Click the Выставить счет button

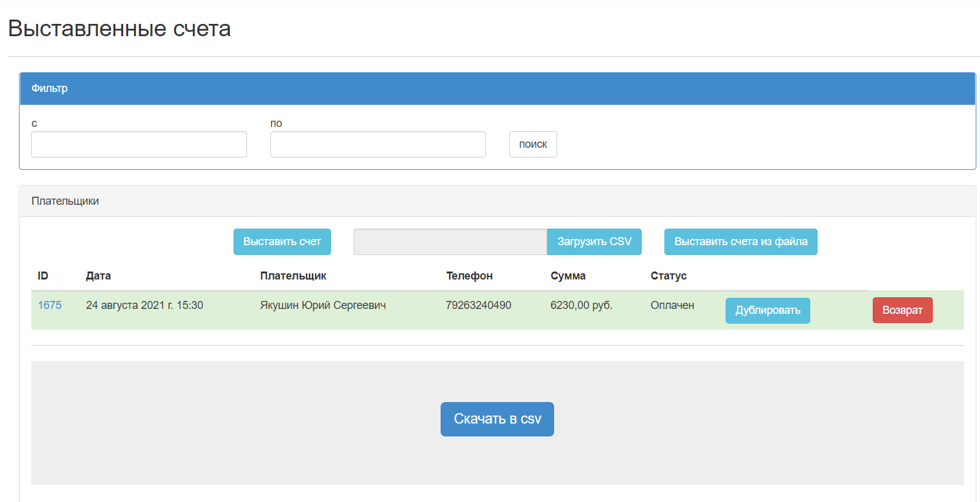click(282, 241)
